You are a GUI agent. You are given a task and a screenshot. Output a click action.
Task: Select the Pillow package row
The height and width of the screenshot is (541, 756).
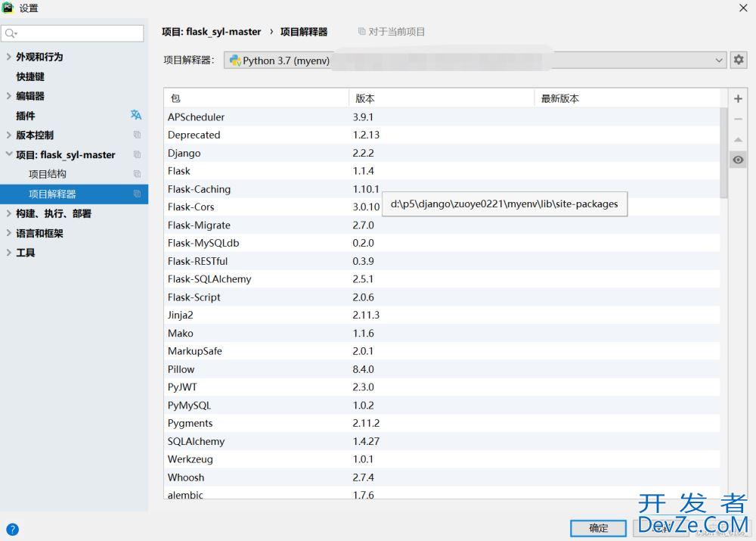coord(442,369)
